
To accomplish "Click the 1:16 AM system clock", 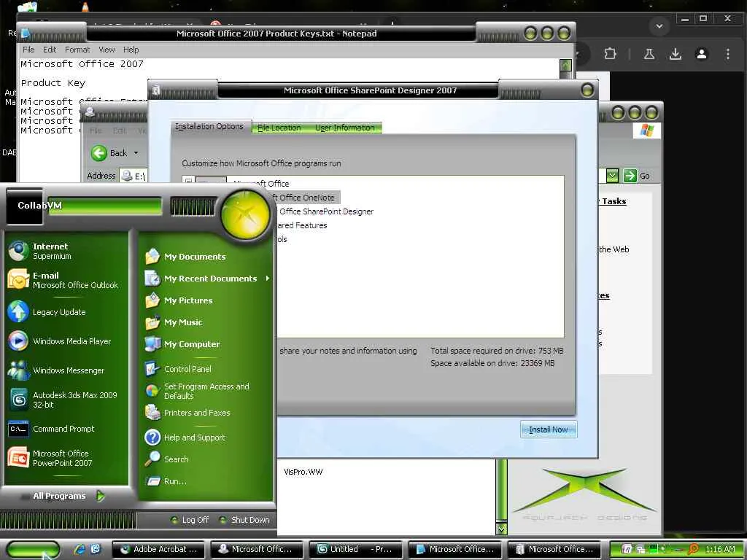I will pyautogui.click(x=720, y=550).
